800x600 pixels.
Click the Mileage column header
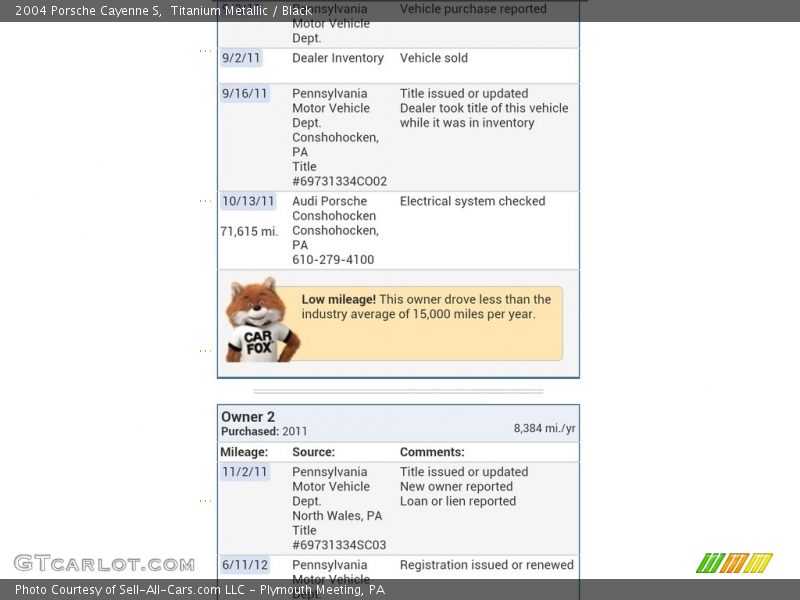pos(244,452)
